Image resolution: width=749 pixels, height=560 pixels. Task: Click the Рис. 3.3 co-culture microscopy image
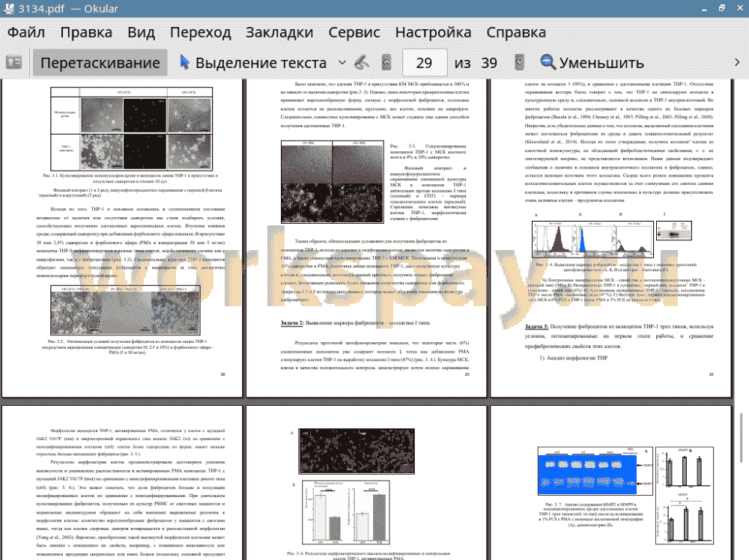[333, 182]
